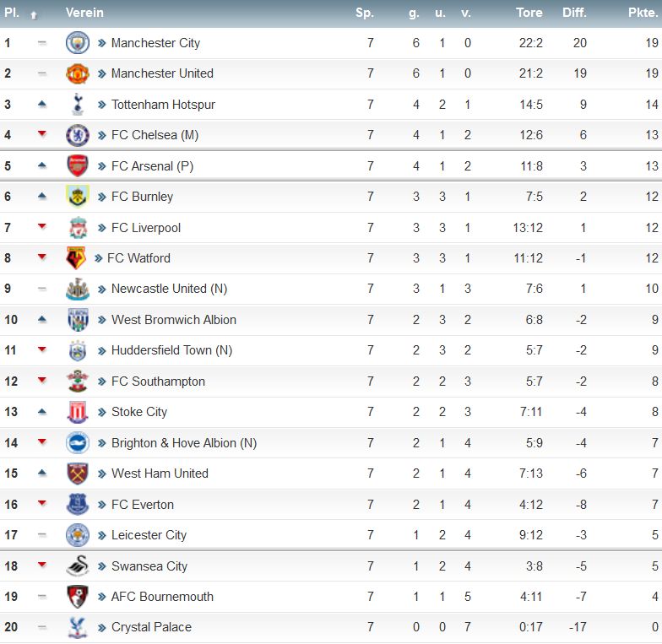Click the Manchester City club crest
This screenshot has height=644, width=662.
coord(78,42)
